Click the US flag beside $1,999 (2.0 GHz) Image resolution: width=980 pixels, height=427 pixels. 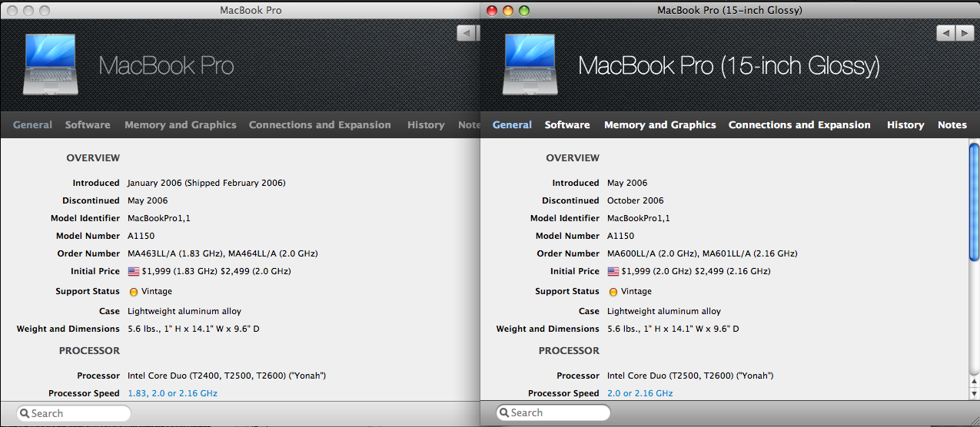tap(613, 271)
